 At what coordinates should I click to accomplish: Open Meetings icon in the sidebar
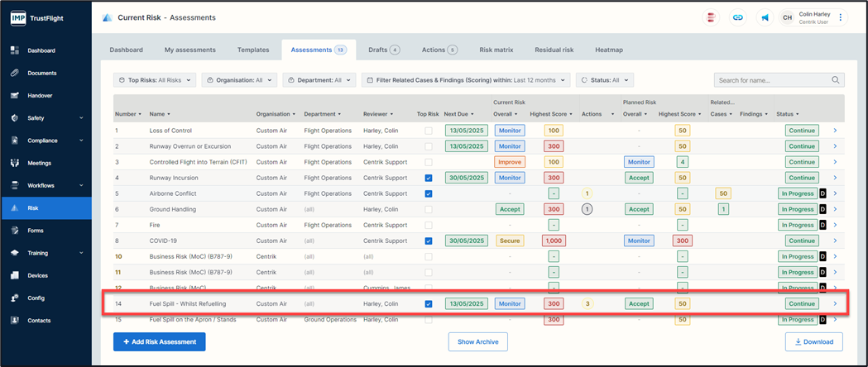pos(15,163)
